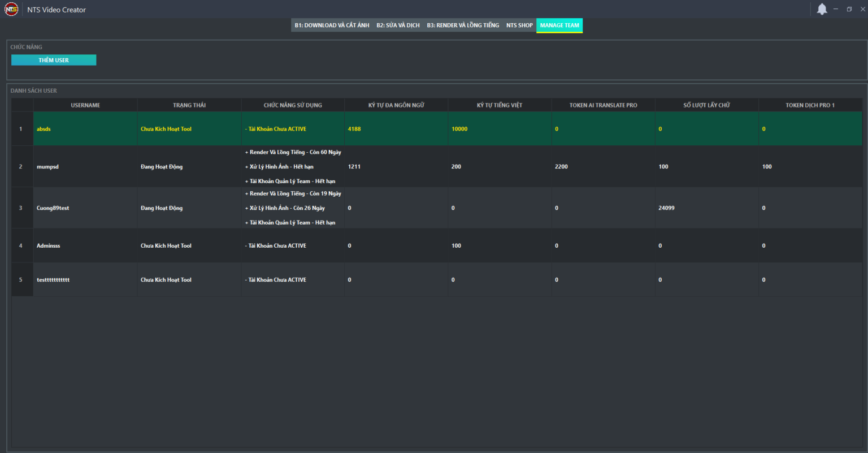Click the Adminsss username cell
868x453 pixels.
pyautogui.click(x=49, y=246)
